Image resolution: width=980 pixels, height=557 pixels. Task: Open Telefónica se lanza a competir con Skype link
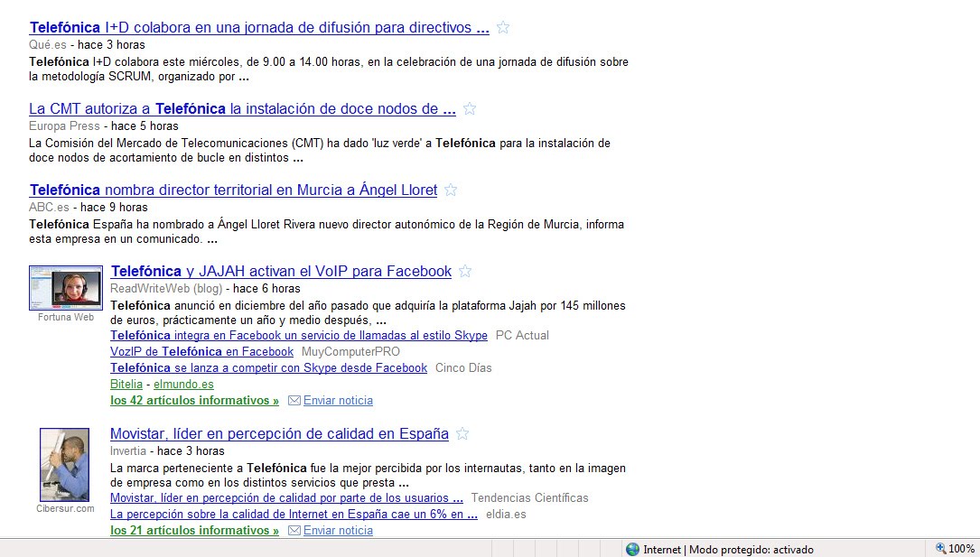point(269,367)
